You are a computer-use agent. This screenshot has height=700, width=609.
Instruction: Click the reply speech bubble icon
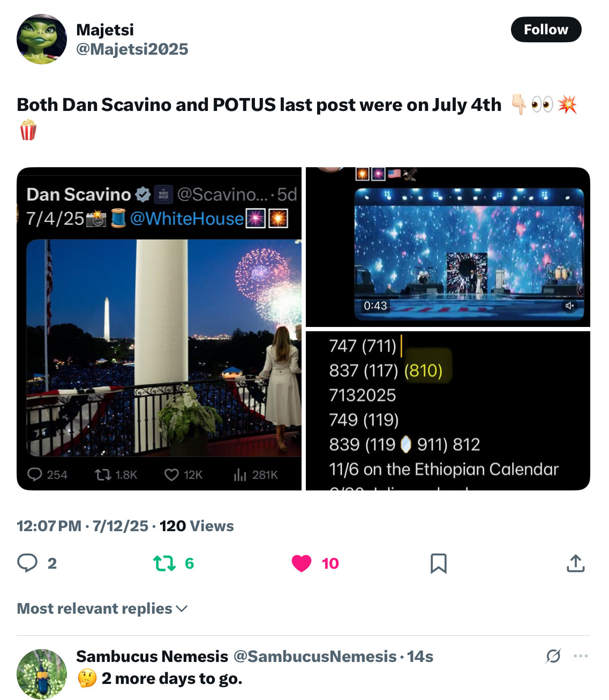click(27, 563)
